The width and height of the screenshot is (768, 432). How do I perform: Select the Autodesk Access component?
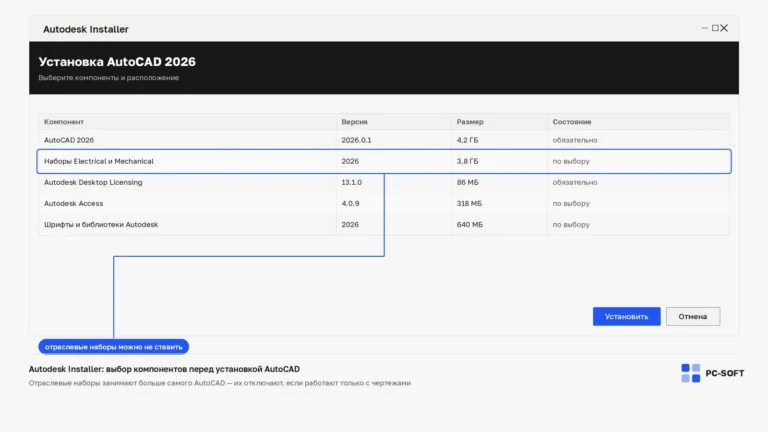[384, 203]
